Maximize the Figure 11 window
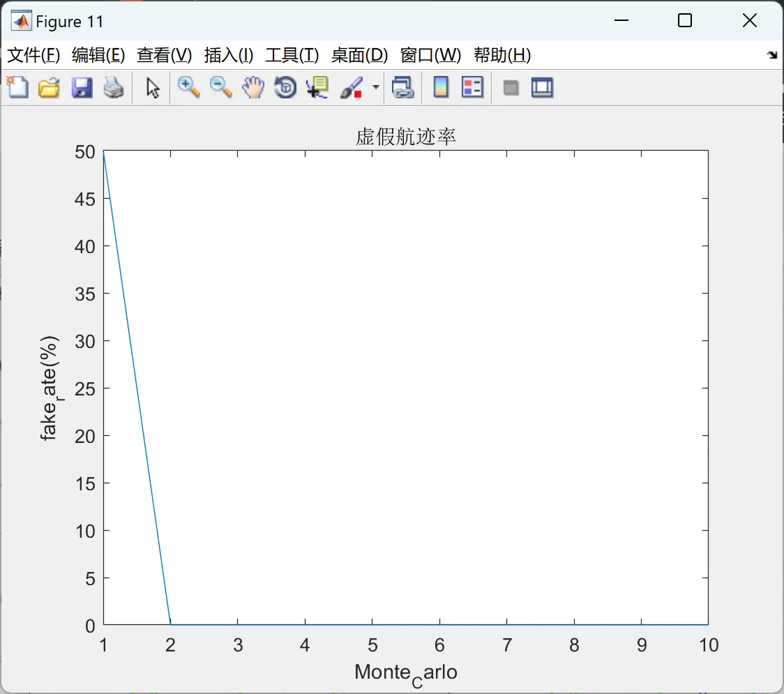The height and width of the screenshot is (694, 784). [x=684, y=20]
